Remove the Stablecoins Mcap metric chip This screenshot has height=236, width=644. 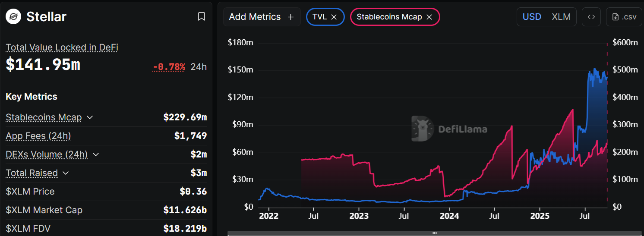click(x=429, y=17)
